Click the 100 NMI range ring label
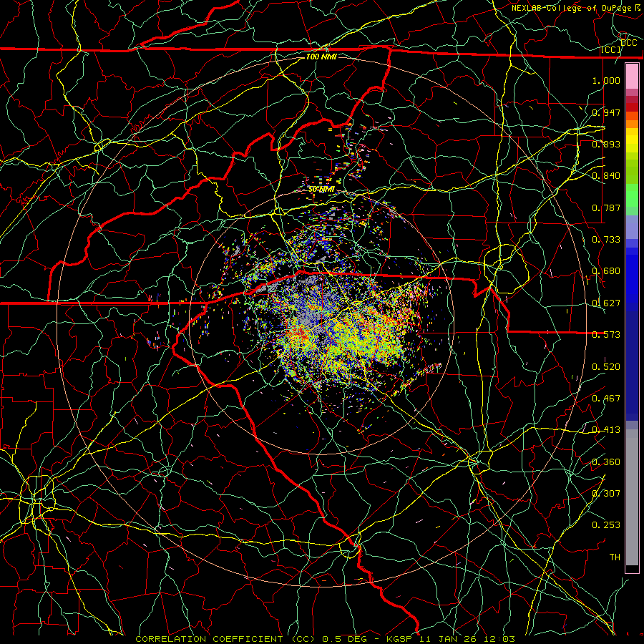The image size is (644, 644). point(321,57)
